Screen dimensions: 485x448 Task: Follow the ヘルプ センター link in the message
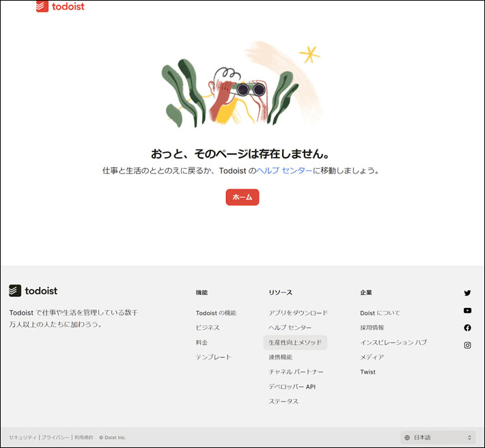tap(284, 171)
